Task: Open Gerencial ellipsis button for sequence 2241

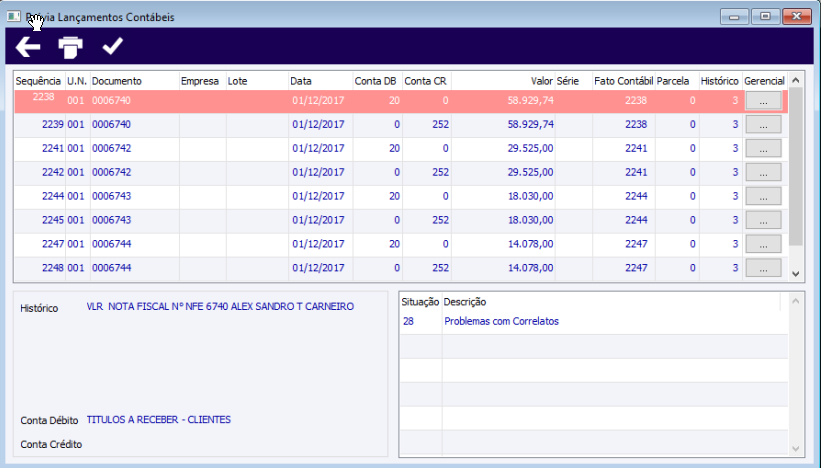Action: [x=763, y=149]
